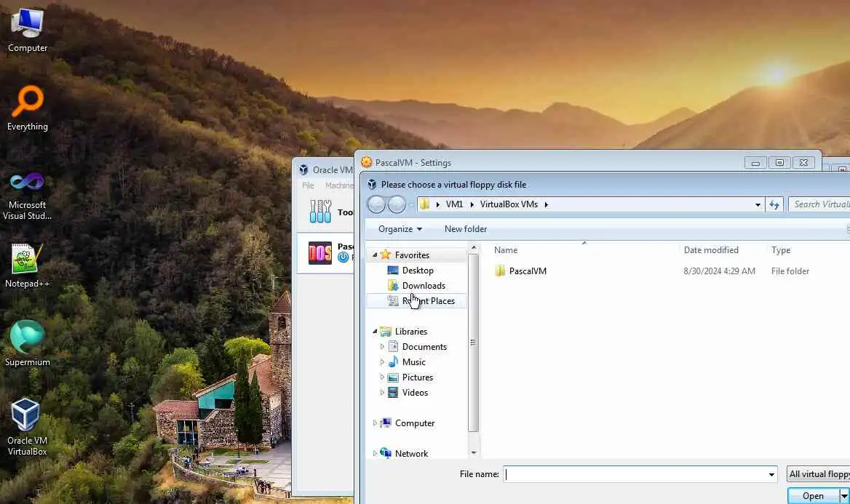Click the New folder button
Viewport: 850px width, 504px height.
point(466,228)
